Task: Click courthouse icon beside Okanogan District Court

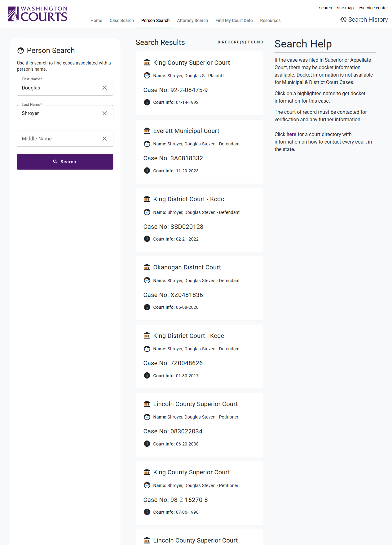Action: [x=147, y=267]
